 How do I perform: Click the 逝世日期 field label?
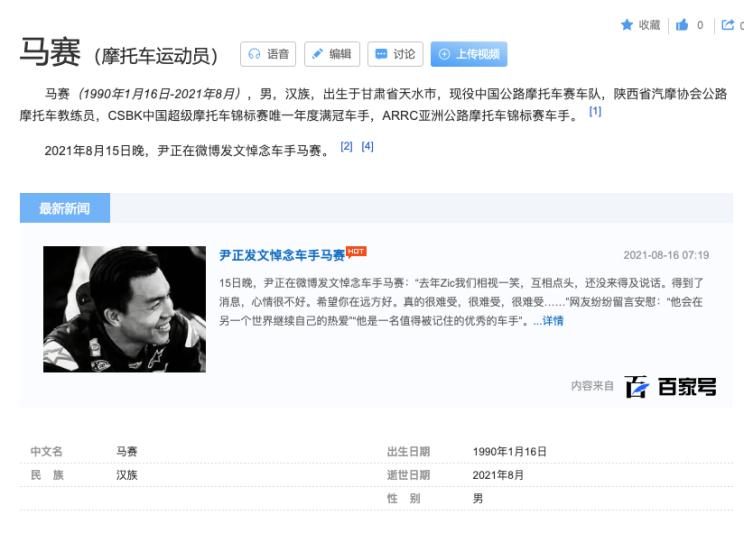[x=408, y=475]
